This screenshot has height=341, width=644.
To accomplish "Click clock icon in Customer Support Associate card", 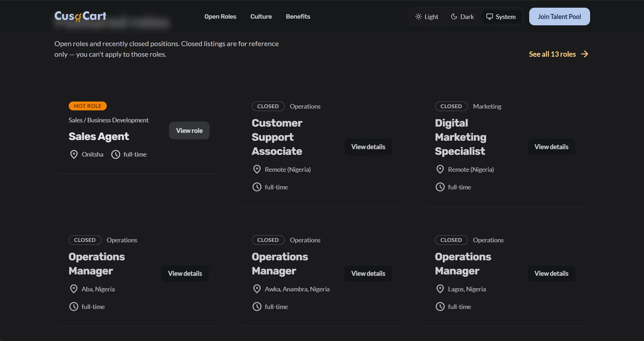I will point(257,187).
